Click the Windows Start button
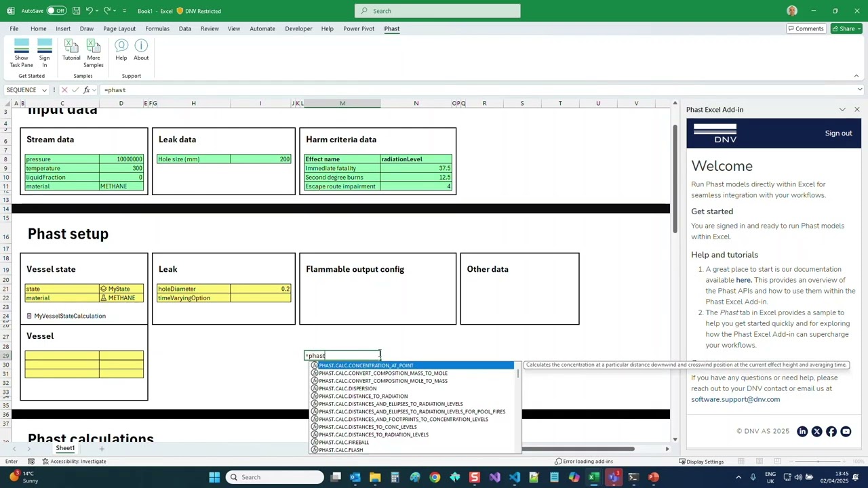Viewport: 868px width, 488px height. (214, 477)
